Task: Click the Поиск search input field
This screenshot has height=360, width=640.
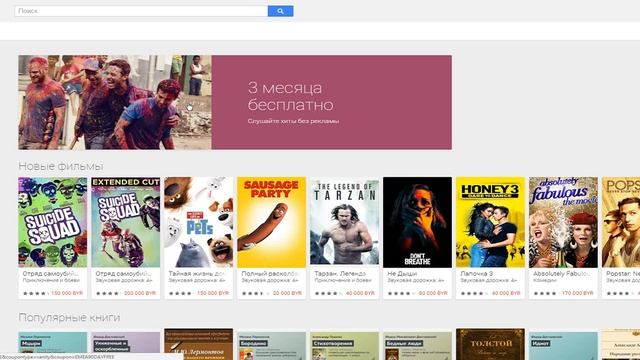Action: coord(141,11)
